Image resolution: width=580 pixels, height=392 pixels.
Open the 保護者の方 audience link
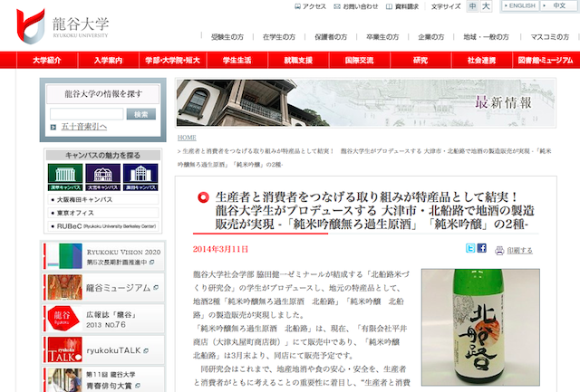pos(331,37)
